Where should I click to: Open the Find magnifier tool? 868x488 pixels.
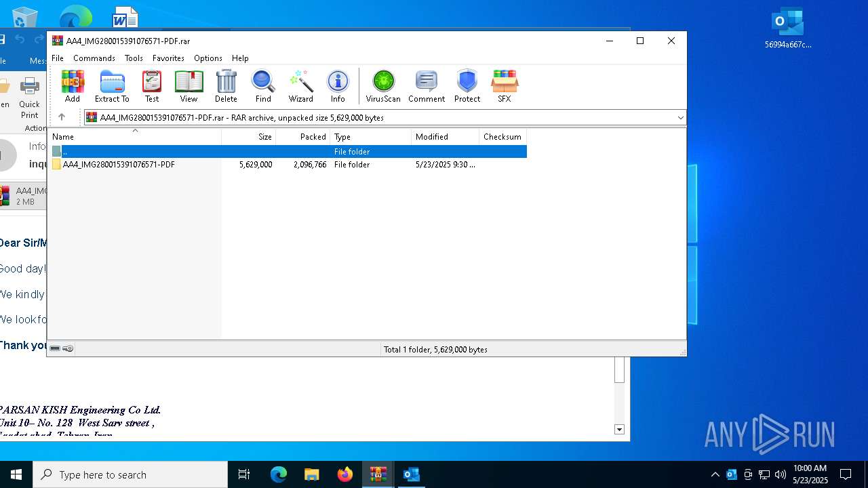(x=263, y=86)
